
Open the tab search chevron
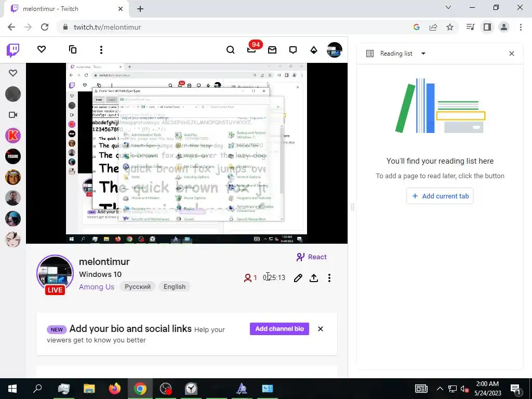coord(448,7)
